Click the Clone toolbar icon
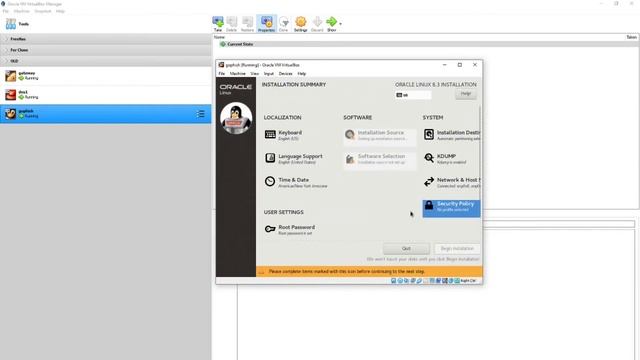The width and height of the screenshot is (640, 360). 284,24
